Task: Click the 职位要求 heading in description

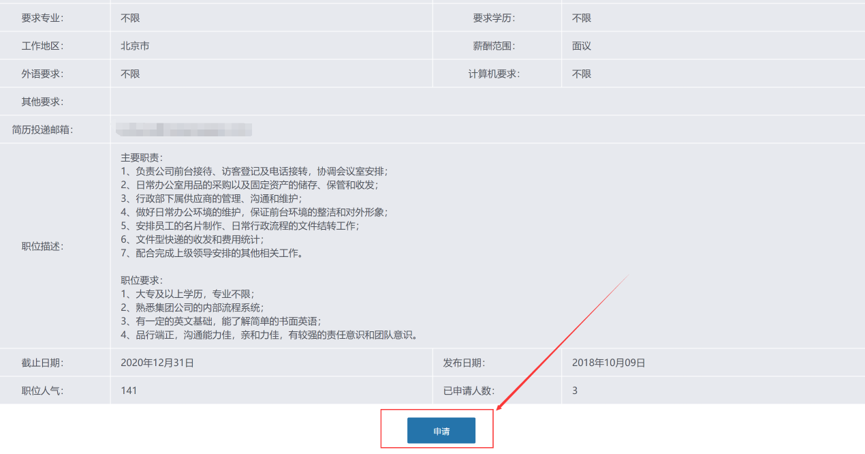Action: coord(141,281)
